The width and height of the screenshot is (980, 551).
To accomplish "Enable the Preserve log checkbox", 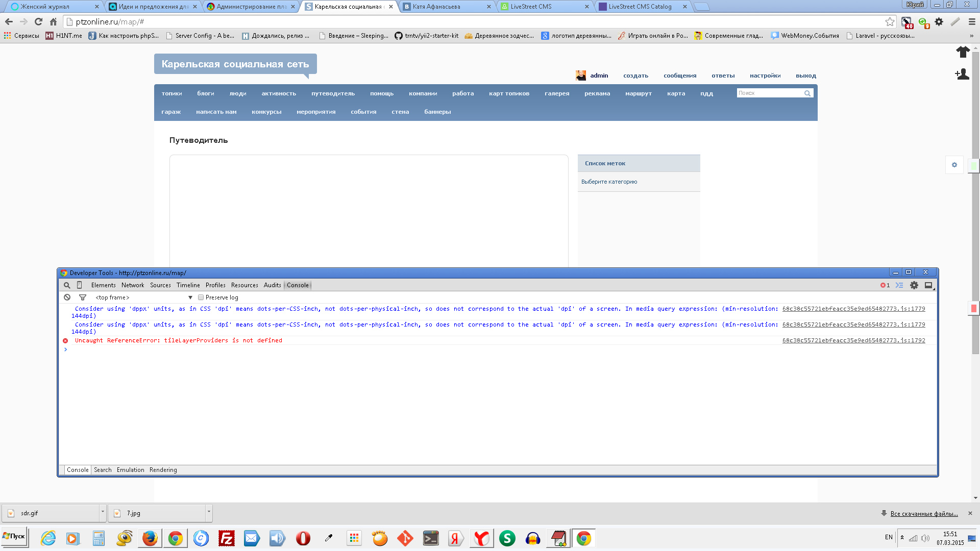I will point(201,297).
